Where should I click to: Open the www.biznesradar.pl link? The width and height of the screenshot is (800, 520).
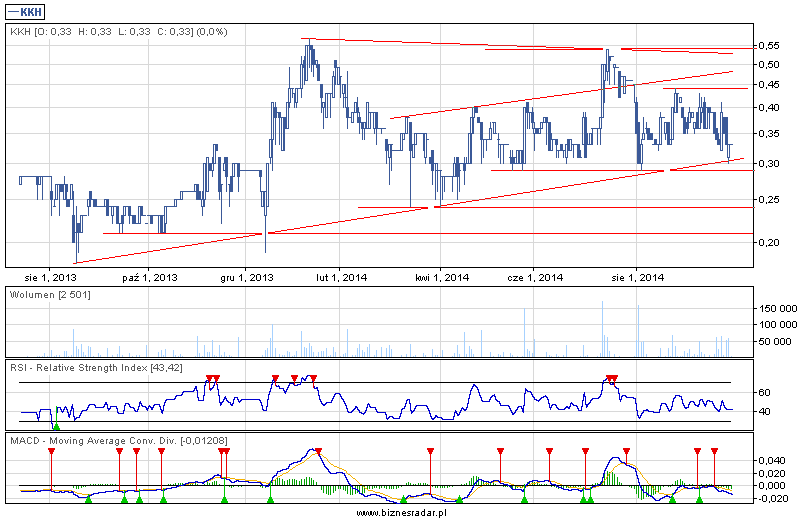tap(400, 512)
